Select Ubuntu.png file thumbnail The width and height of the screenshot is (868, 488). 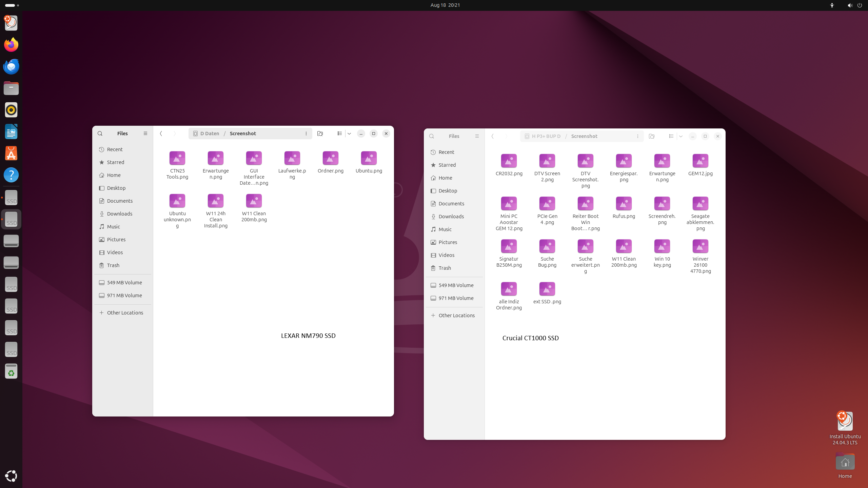point(369,159)
